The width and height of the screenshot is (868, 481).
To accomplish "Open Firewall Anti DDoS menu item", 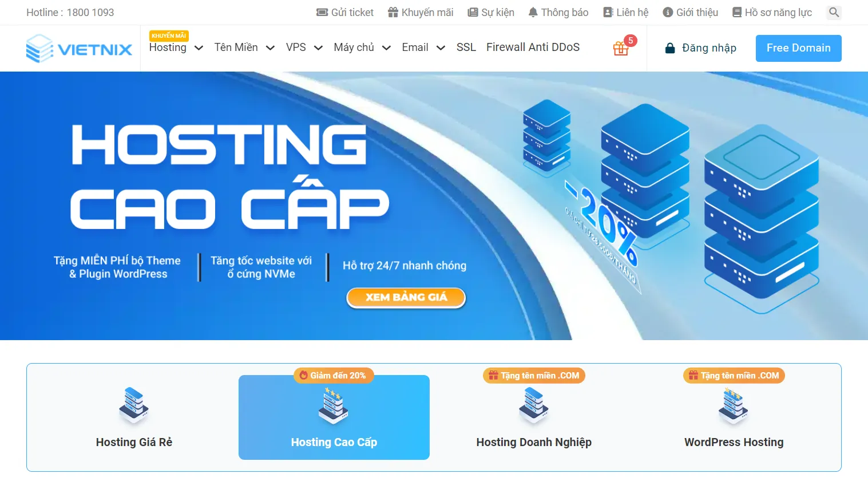I will tap(533, 48).
